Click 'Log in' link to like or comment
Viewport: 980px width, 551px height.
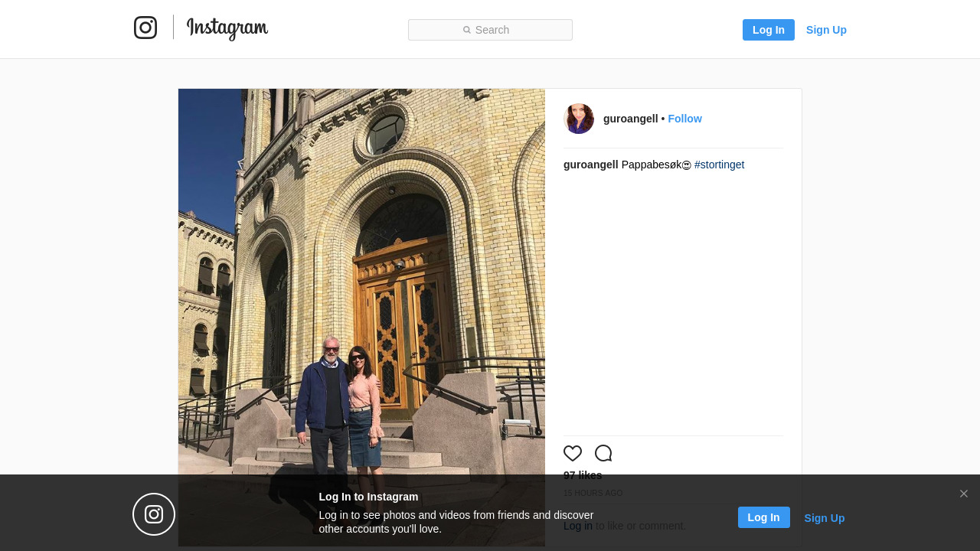coord(578,526)
